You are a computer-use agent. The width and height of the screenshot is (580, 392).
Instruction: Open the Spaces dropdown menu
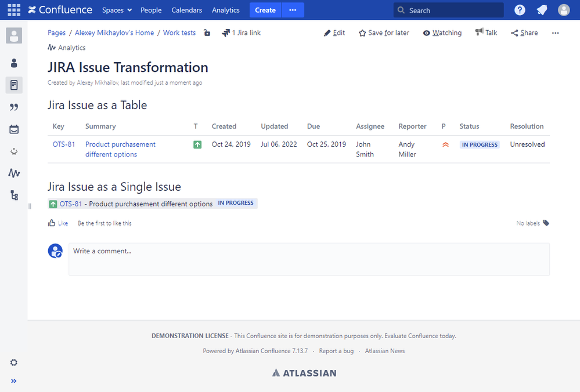(117, 10)
